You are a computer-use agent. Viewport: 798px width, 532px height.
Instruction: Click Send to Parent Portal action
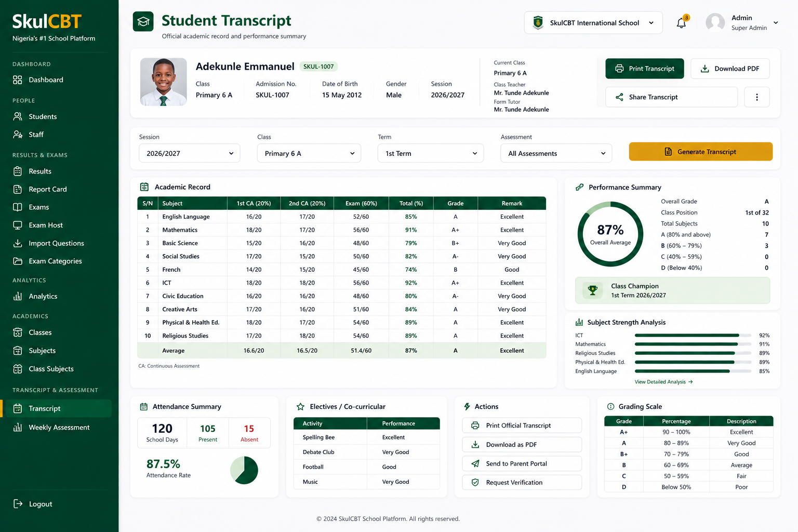coord(522,463)
